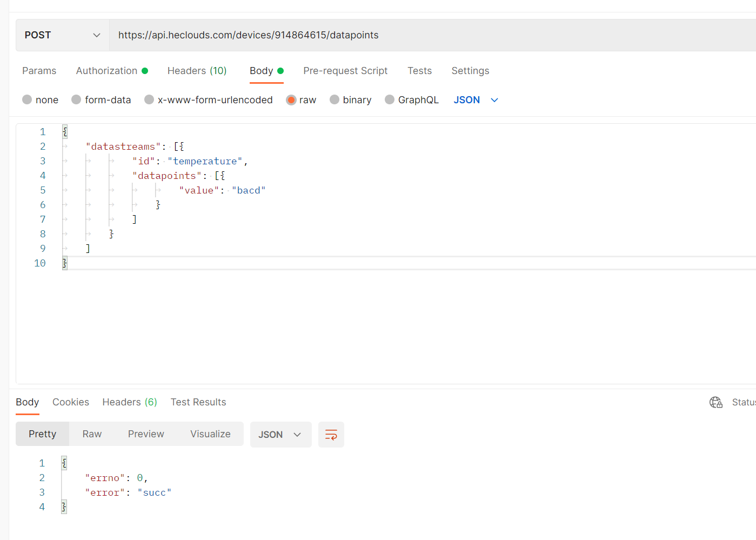Select the binary body radio button

pyautogui.click(x=334, y=99)
